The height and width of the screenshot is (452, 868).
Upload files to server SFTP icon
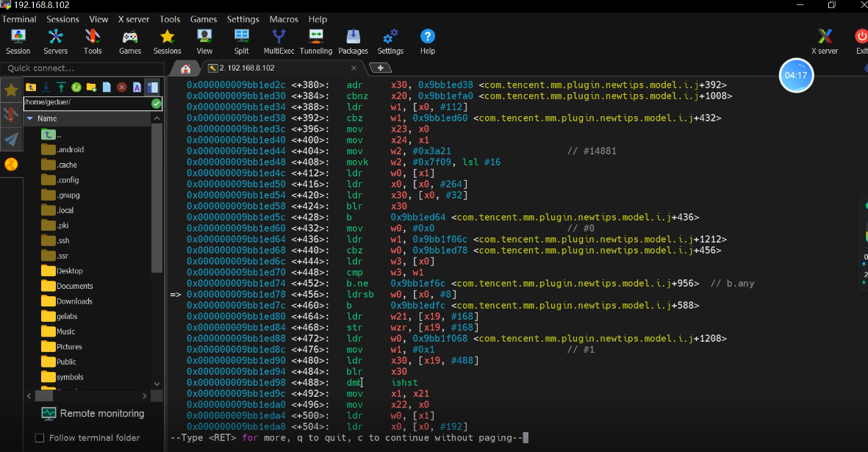coord(61,87)
